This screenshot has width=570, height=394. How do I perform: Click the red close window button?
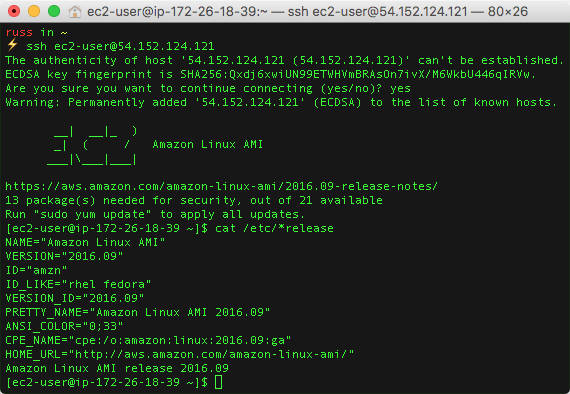coord(14,11)
